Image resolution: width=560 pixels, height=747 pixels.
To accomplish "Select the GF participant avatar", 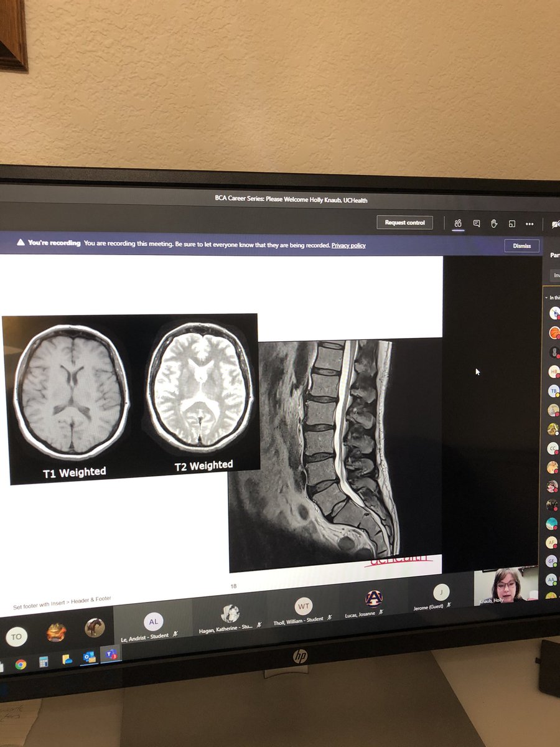I will 551,561.
